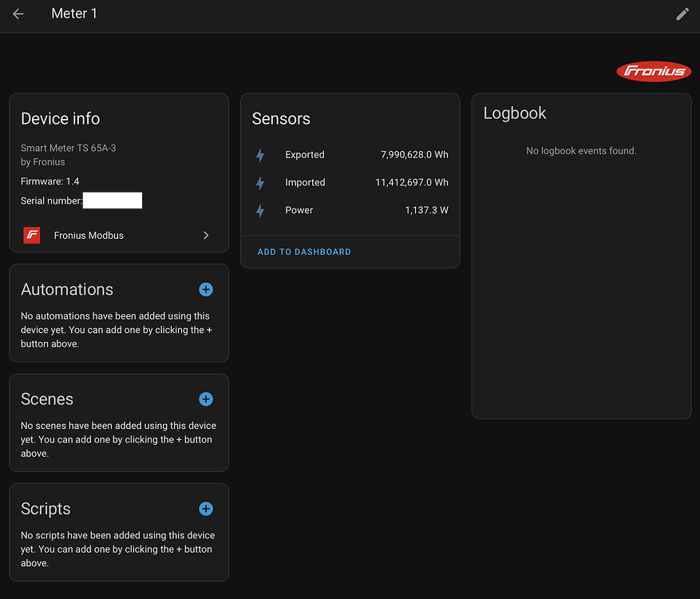The image size is (700, 599).
Task: Click the Fronius Modbus integration logo
Action: coord(31,235)
